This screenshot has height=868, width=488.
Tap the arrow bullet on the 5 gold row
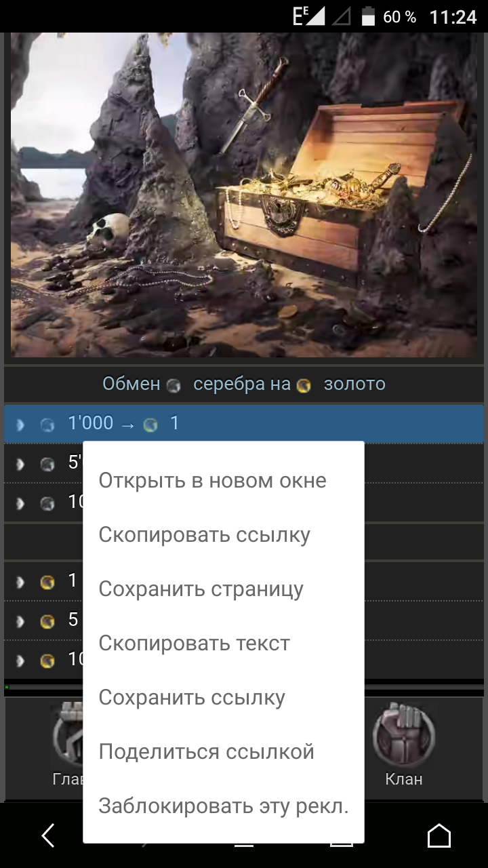[x=21, y=621]
